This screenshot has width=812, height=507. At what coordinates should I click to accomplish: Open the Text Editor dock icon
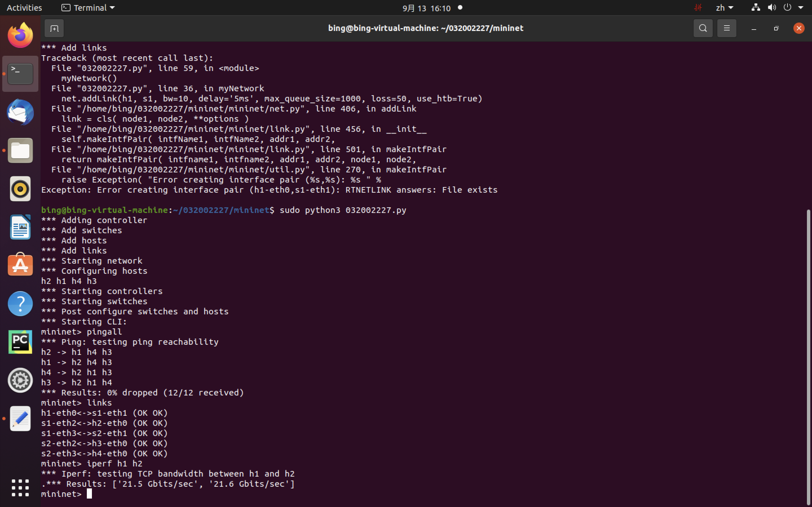click(x=20, y=419)
